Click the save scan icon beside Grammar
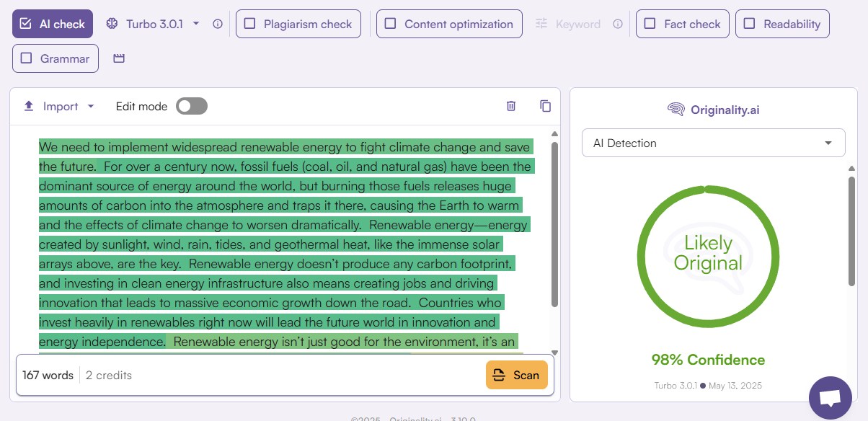Viewport: 868px width, 421px height. tap(118, 58)
